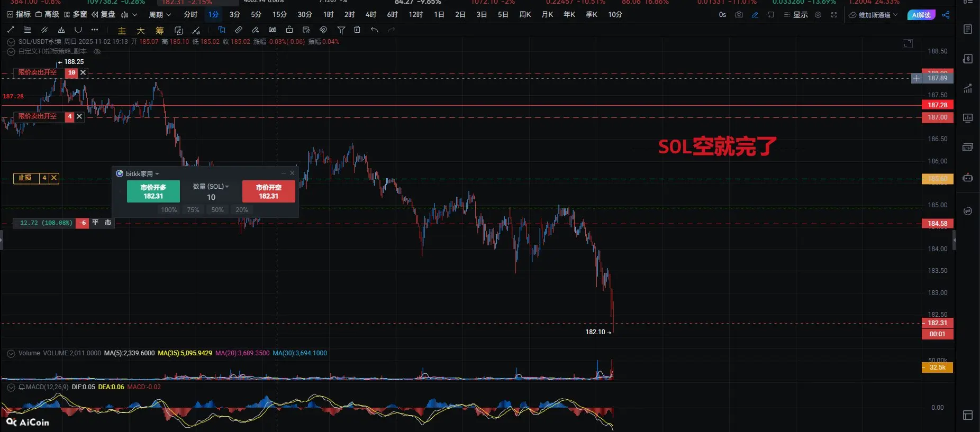Set order size to 100%

(x=169, y=210)
